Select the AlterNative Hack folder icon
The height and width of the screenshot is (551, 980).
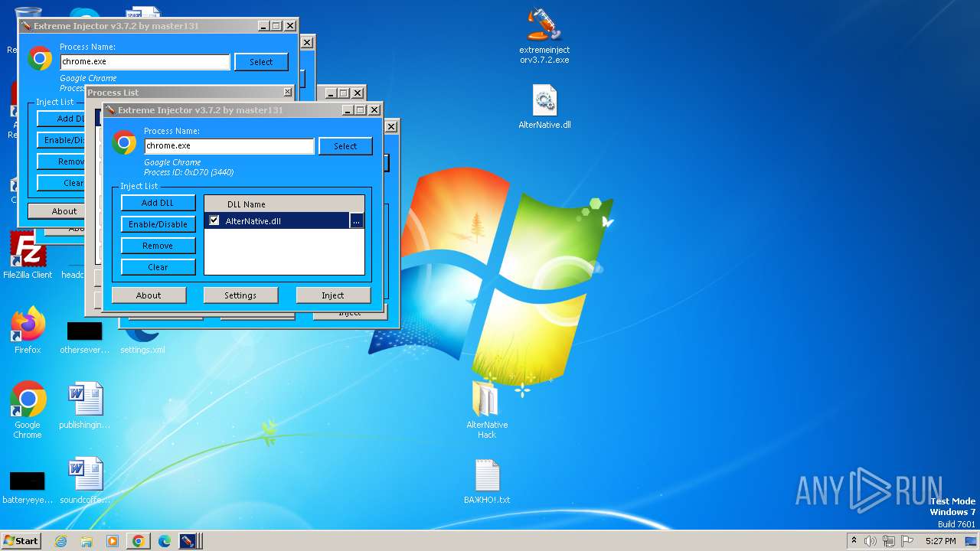pos(487,410)
